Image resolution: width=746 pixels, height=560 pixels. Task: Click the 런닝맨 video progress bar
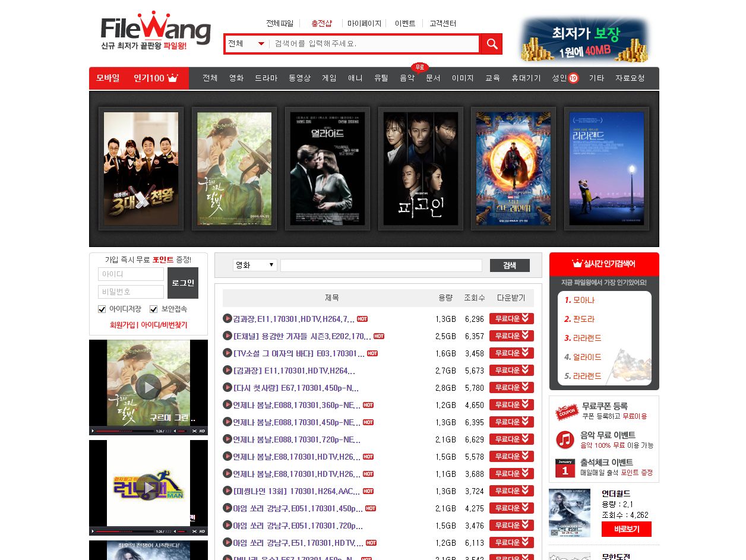coord(125,531)
